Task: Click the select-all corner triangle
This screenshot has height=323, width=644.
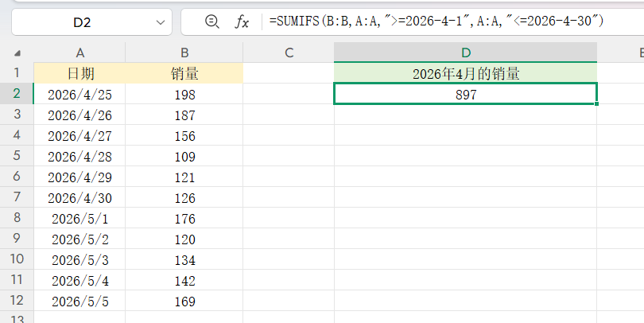Action: [17, 53]
